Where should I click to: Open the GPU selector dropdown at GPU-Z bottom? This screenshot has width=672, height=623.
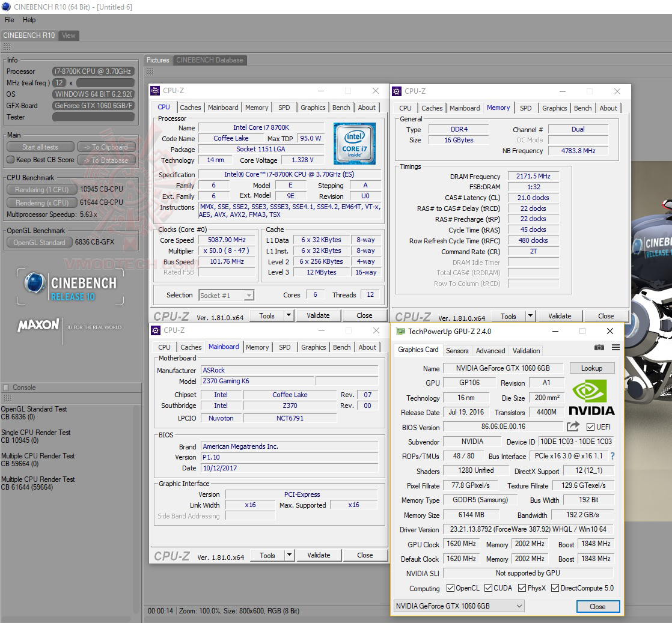[457, 606]
